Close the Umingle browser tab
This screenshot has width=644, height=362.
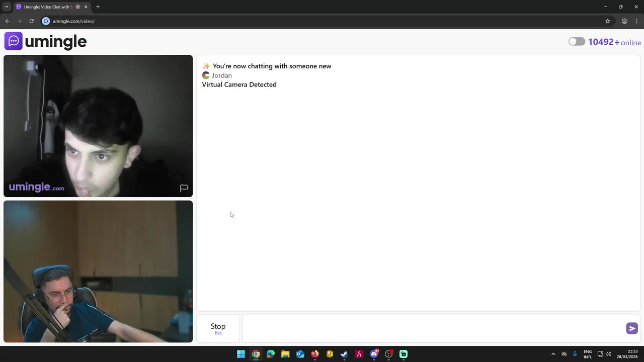[x=86, y=7]
